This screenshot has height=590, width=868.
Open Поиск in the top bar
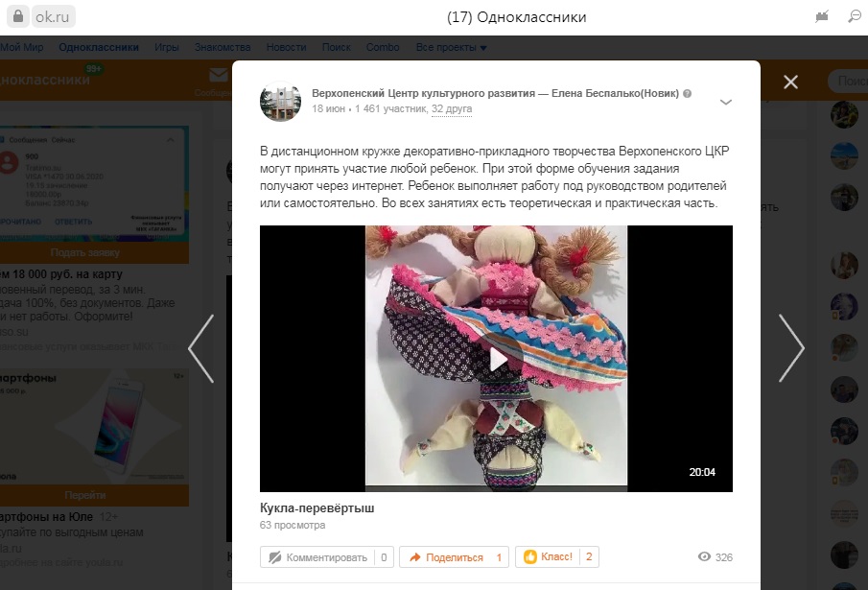[x=337, y=48]
